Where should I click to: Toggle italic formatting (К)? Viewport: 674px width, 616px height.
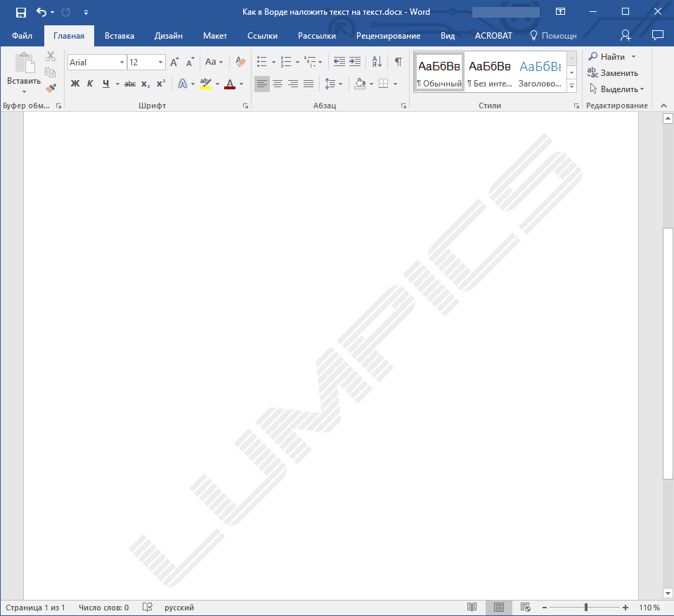[90, 84]
